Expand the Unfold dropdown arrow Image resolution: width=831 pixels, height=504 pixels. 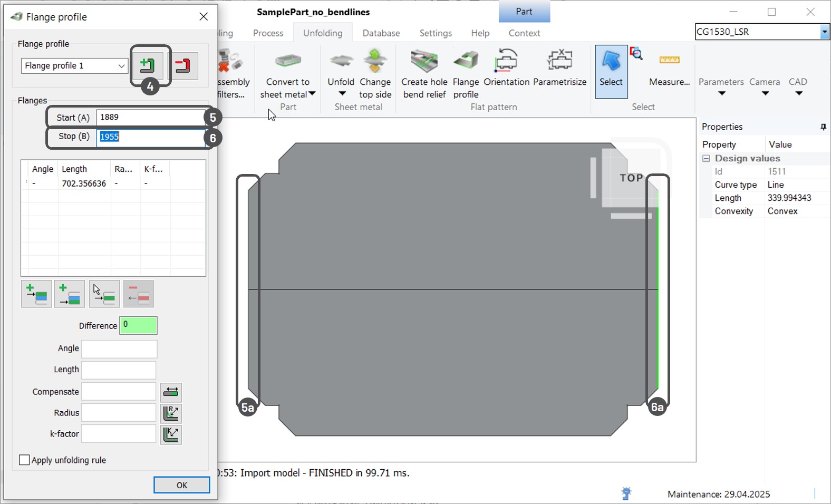coord(342,94)
